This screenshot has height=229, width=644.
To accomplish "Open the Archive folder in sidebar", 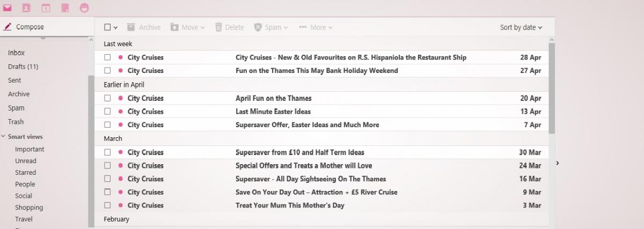I will 19,94.
